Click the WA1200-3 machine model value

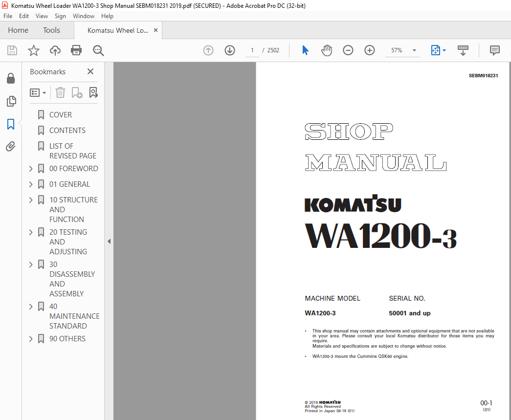320,313
